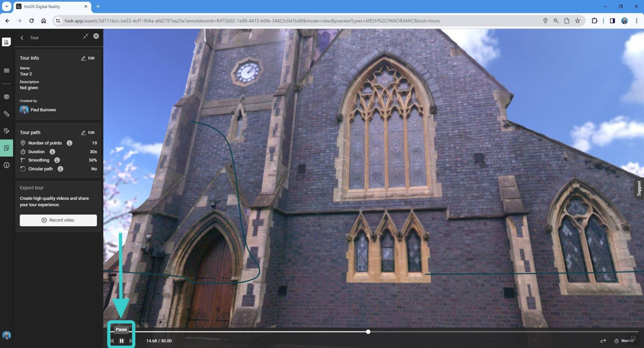
Task: Show info about Number of points
Action: point(70,143)
